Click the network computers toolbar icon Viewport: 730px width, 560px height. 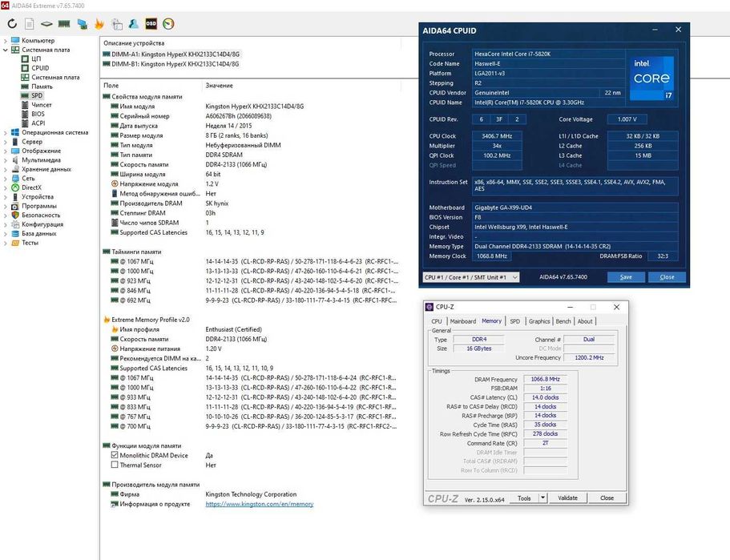(x=82, y=24)
